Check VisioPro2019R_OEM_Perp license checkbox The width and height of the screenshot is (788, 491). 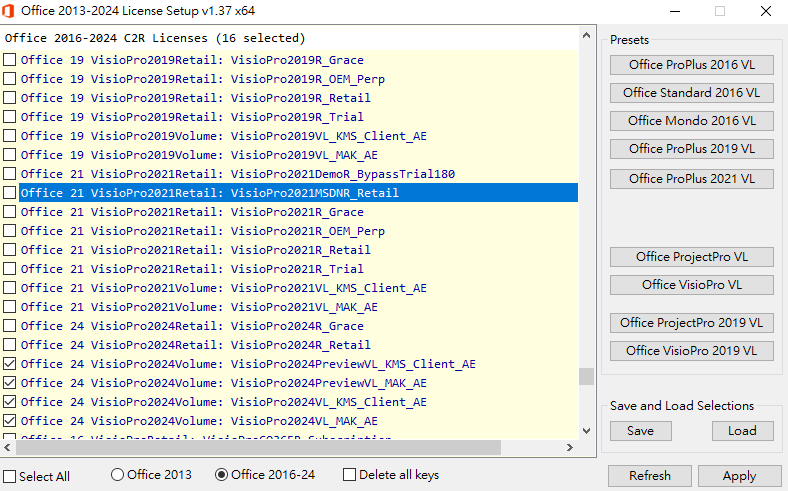(x=10, y=79)
